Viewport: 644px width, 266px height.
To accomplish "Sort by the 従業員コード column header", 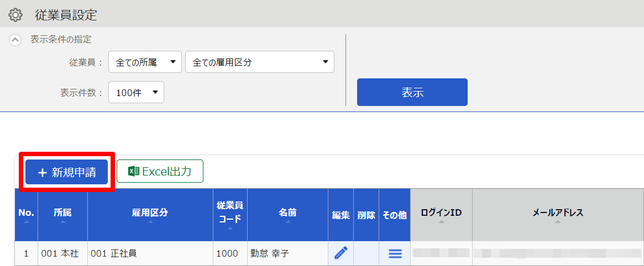I will coord(231,215).
